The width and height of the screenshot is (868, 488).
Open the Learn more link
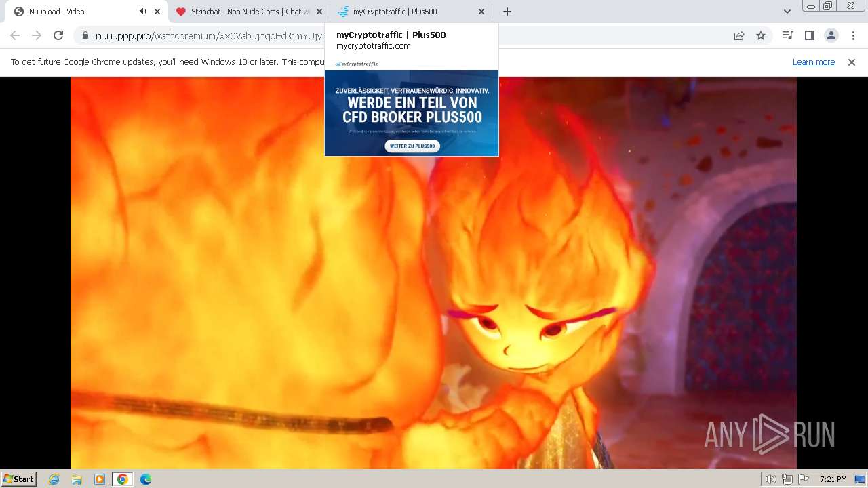coord(814,62)
